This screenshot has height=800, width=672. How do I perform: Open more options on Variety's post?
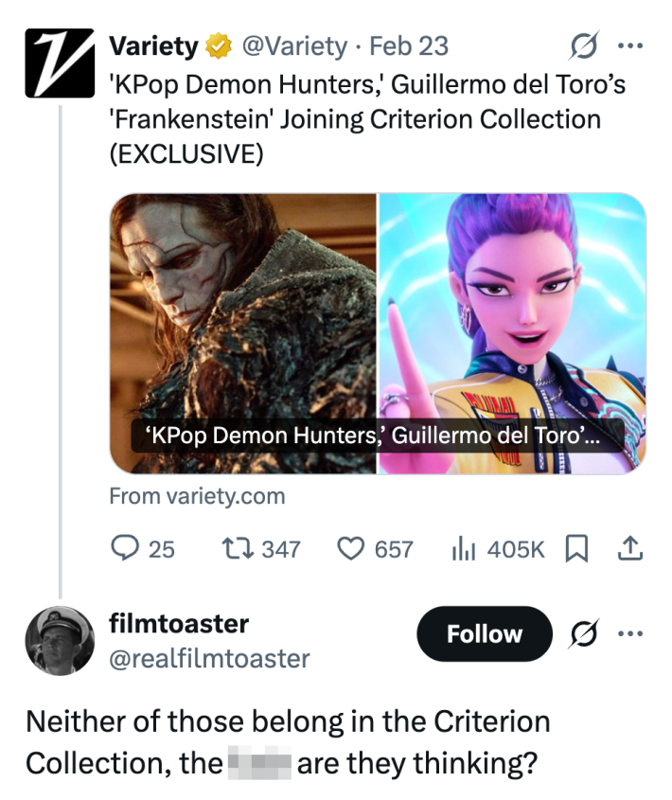coord(628,45)
